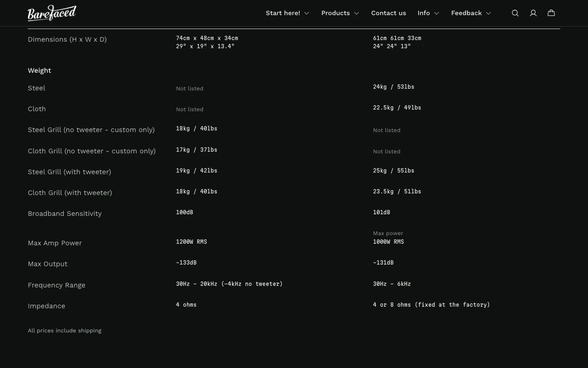Click the 1200W RMS value
The image size is (588, 368).
192,242
